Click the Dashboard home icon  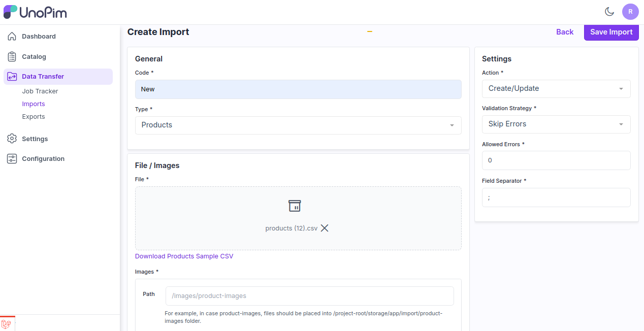pyautogui.click(x=12, y=37)
